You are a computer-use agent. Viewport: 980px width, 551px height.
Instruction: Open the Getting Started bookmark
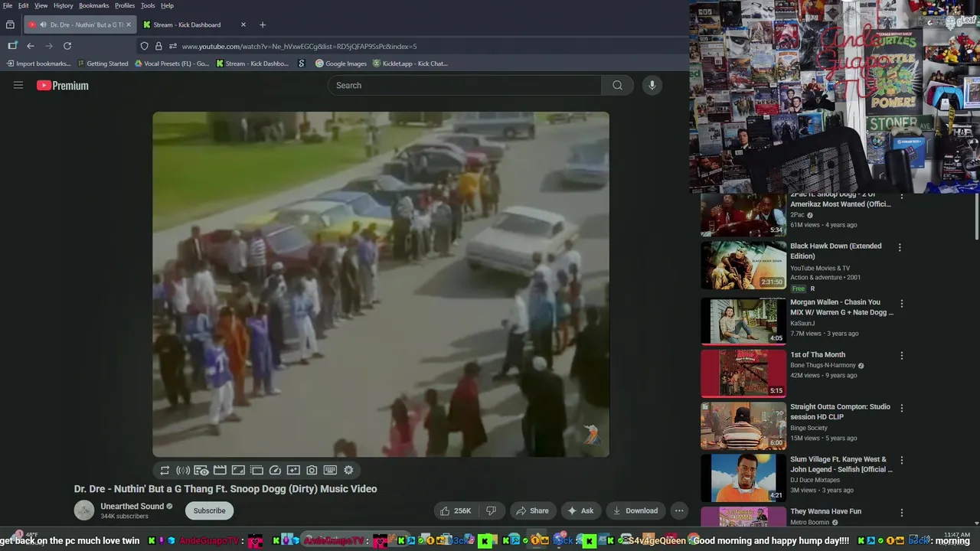tap(103, 64)
